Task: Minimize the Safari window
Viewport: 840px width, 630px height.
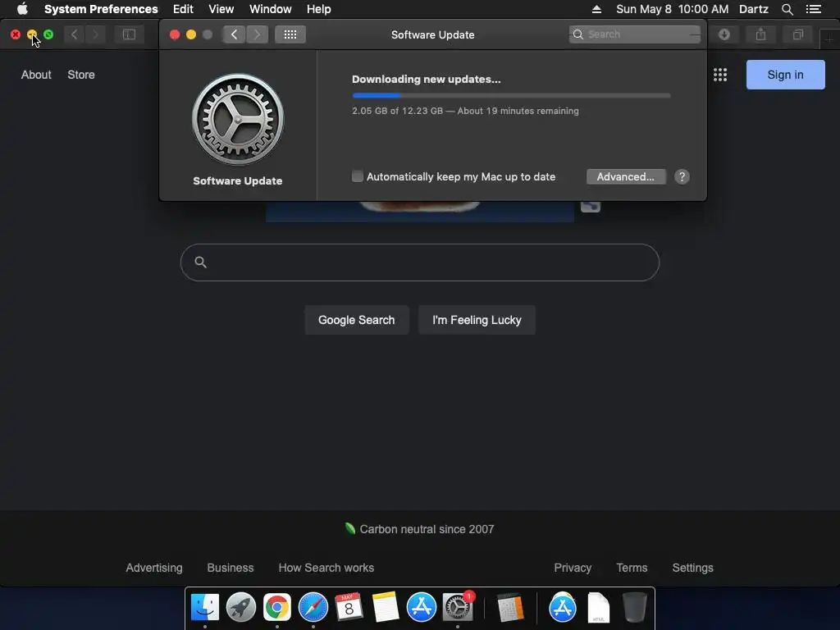Action: point(32,34)
